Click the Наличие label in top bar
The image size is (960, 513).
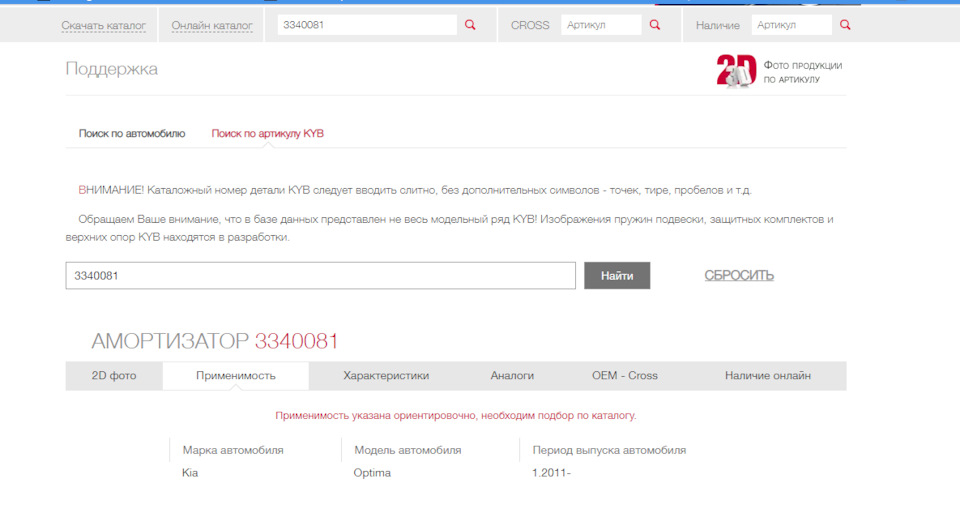[x=718, y=25]
